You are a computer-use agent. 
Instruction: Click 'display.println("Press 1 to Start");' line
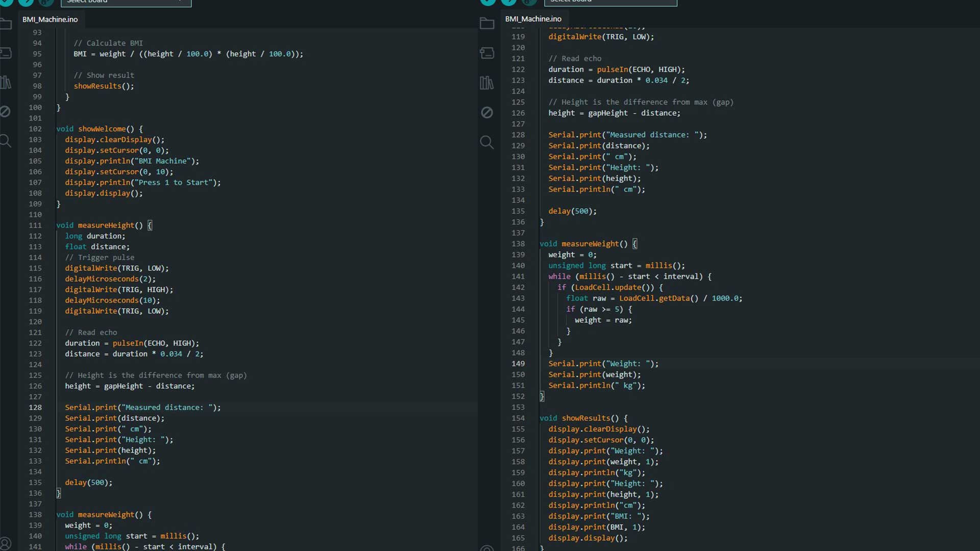click(143, 182)
